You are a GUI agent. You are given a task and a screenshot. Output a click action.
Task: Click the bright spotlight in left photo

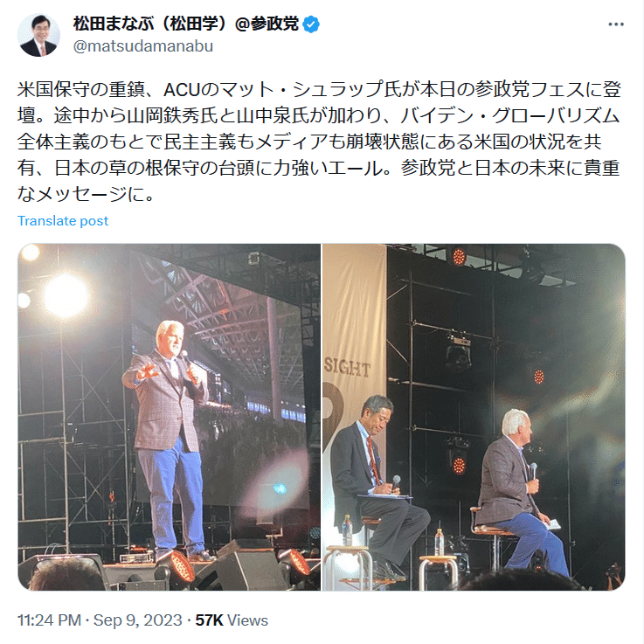click(66, 296)
